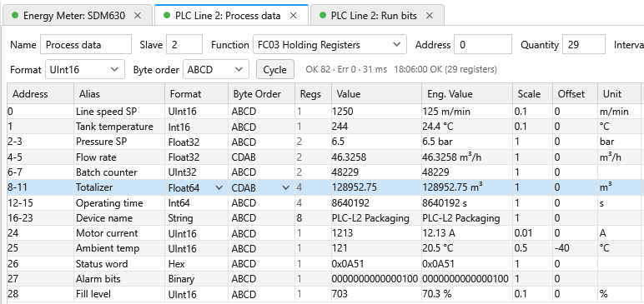644x304 pixels.
Task: Click the Unit column header
Action: 619,94
